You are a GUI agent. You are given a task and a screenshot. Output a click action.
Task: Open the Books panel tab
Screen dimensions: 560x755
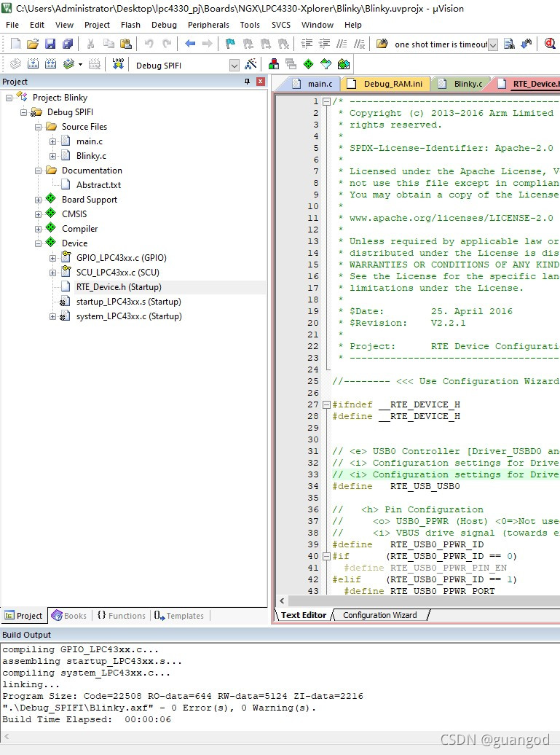69,615
